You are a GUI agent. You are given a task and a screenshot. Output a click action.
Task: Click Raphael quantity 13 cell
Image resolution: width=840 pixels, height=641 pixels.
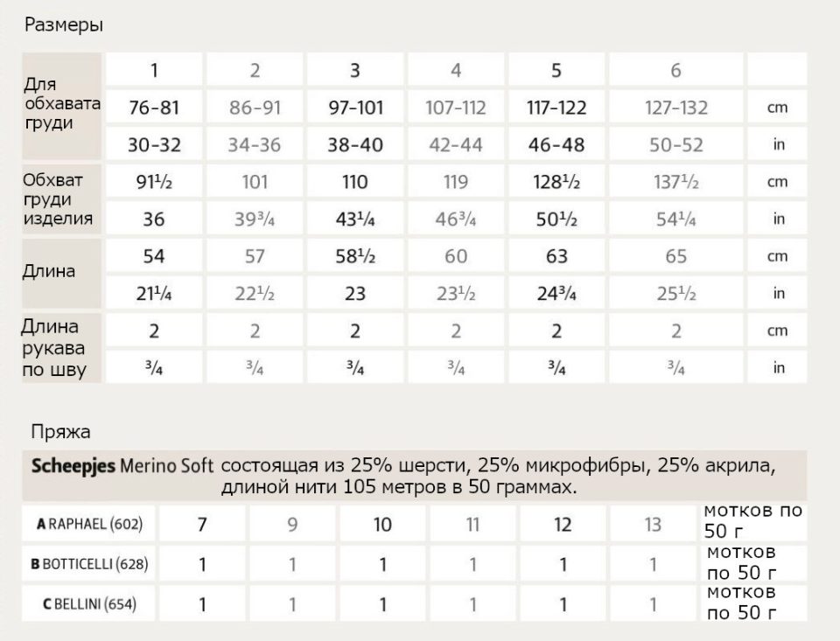[653, 524]
